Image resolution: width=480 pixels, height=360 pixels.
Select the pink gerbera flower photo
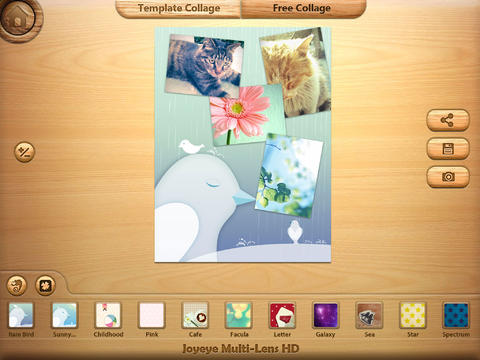pyautogui.click(x=247, y=115)
